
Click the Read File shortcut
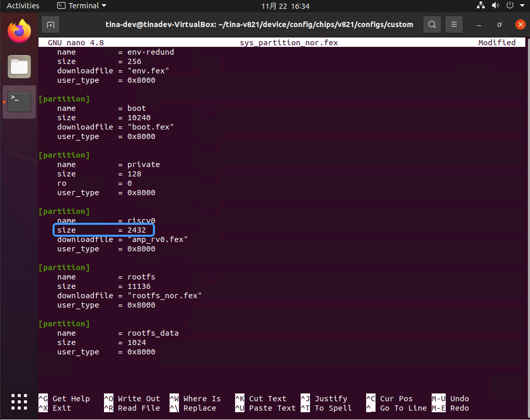click(132, 408)
